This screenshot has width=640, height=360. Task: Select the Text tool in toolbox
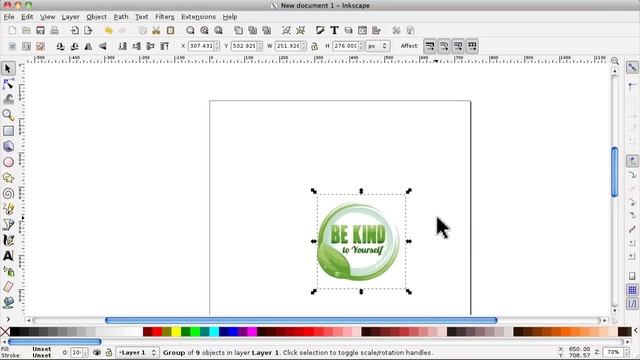pos(8,256)
